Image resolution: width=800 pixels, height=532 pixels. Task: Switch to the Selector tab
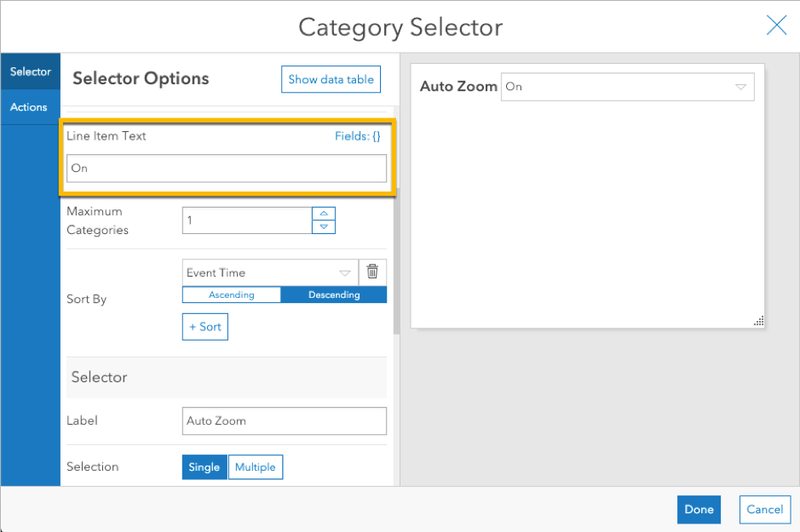click(x=31, y=72)
